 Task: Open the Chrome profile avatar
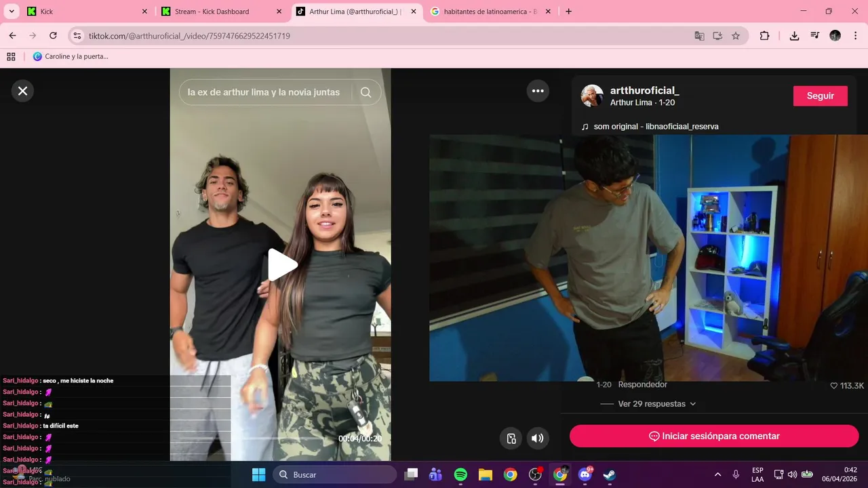835,36
